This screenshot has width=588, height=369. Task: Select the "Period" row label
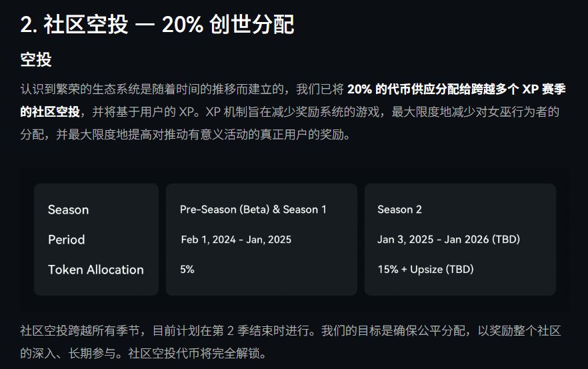[x=67, y=240]
